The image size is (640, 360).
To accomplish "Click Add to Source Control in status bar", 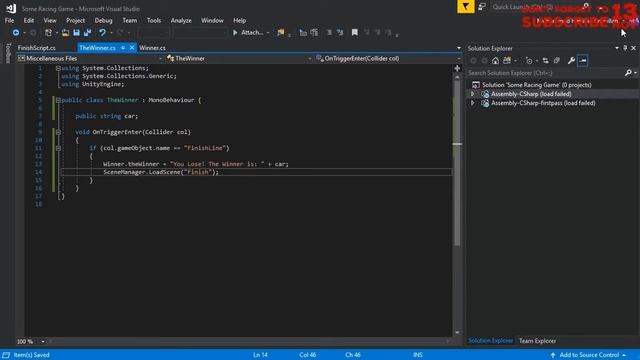I will [x=589, y=355].
